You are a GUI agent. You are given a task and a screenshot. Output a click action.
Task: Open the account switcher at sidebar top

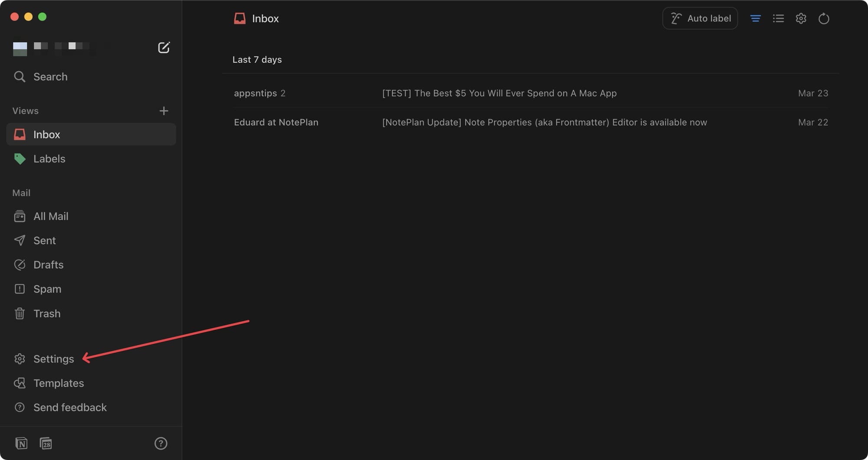click(56, 48)
